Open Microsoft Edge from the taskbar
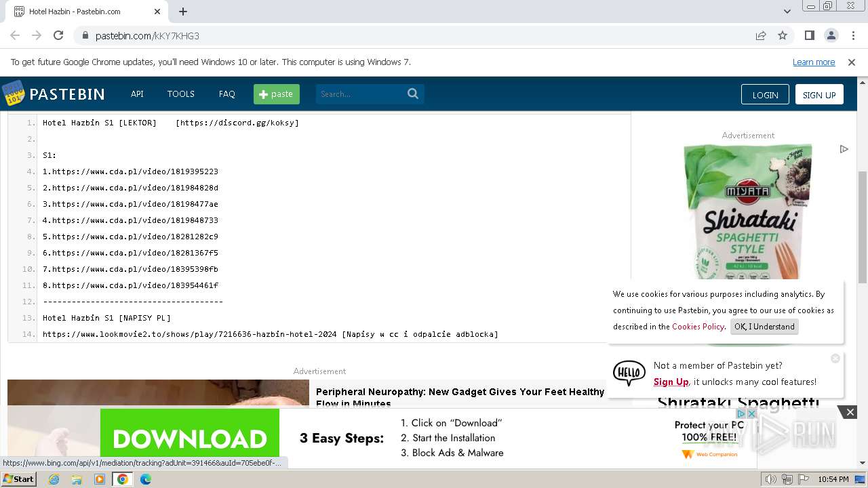 146,479
